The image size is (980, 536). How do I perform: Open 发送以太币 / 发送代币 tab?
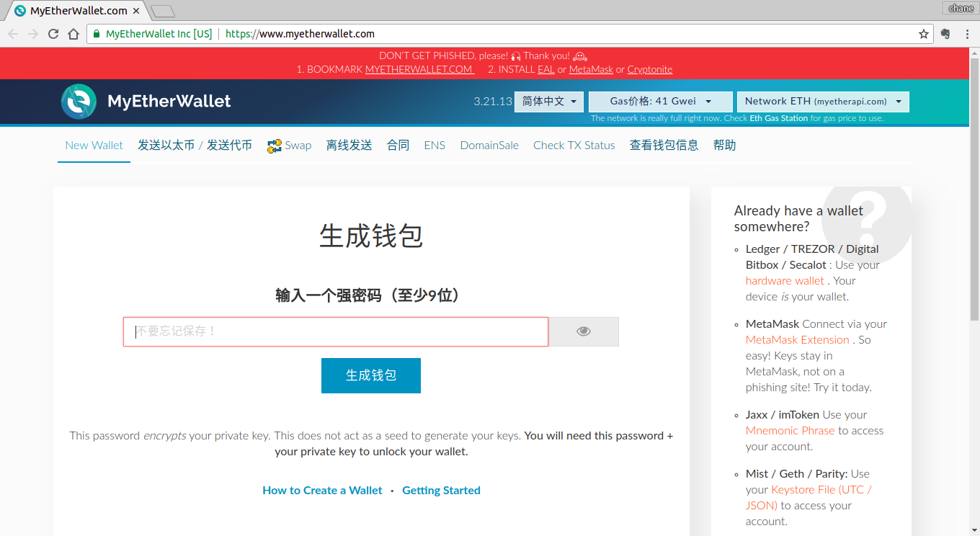[195, 146]
